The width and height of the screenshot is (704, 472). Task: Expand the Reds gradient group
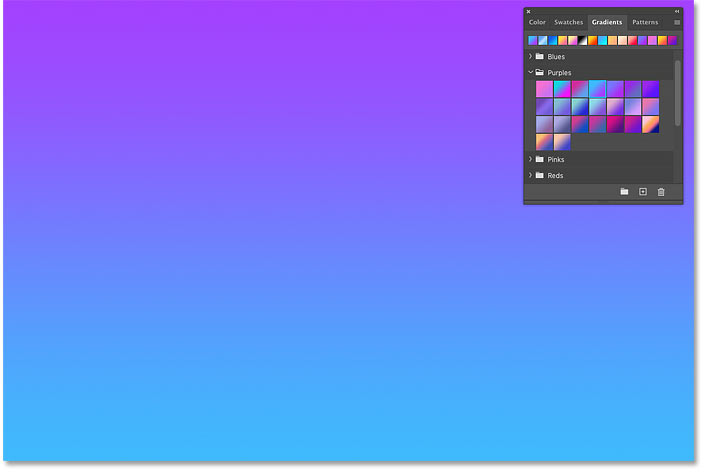coord(530,175)
